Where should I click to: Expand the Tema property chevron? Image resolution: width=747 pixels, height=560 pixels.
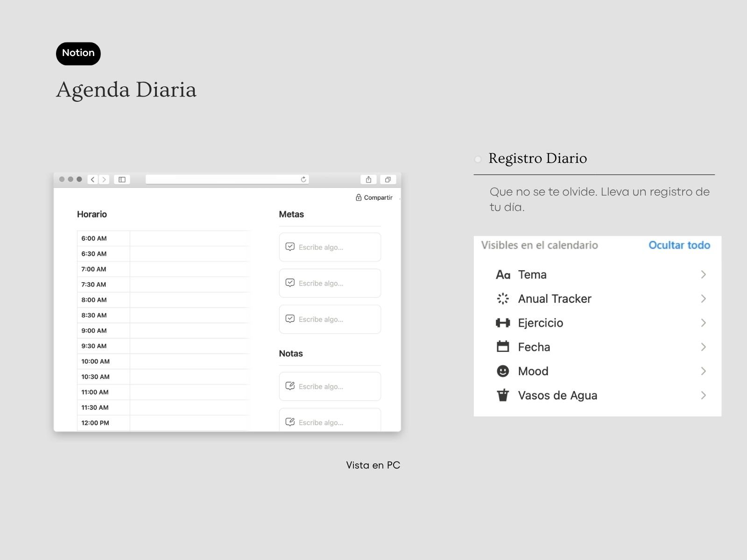[x=704, y=274]
